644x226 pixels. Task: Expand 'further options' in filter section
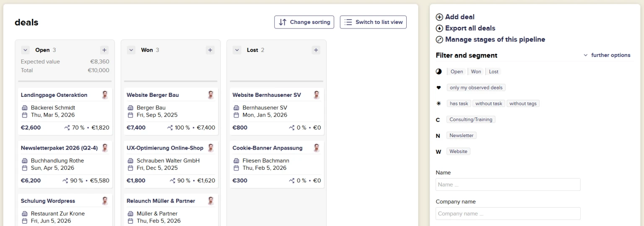pyautogui.click(x=607, y=55)
